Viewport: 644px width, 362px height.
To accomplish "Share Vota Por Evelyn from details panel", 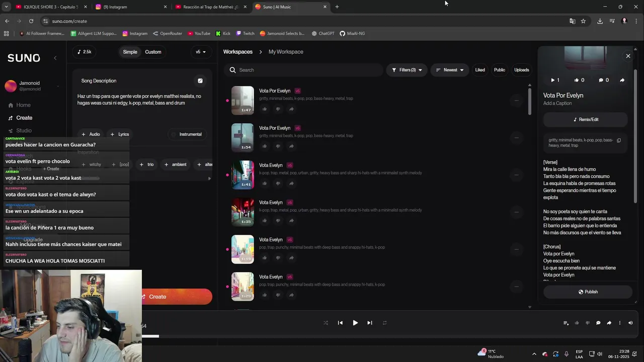I will [x=622, y=80].
